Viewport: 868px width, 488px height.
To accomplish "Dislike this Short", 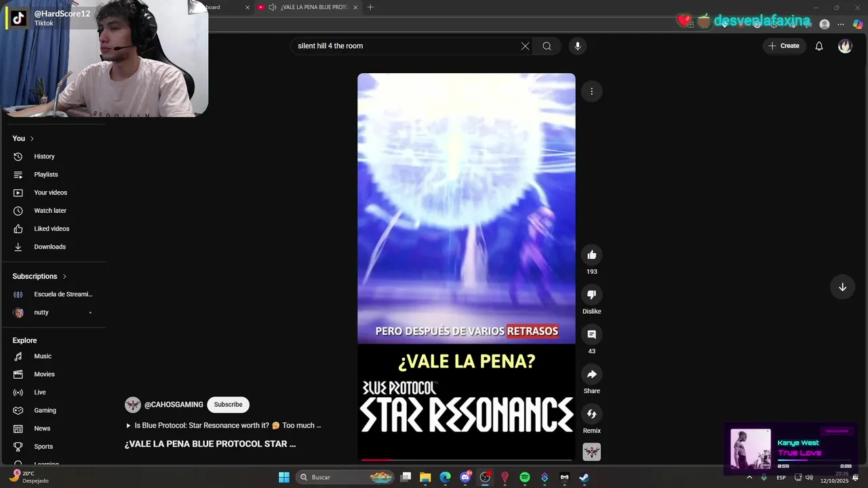I will (592, 294).
